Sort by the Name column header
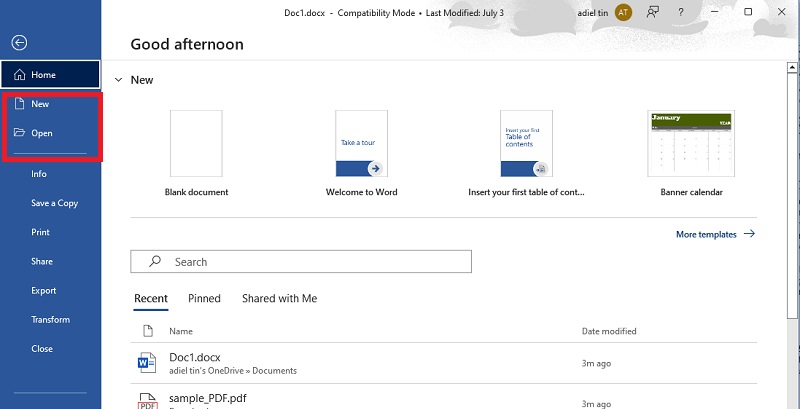Viewport: 800px width, 409px height. tap(181, 331)
